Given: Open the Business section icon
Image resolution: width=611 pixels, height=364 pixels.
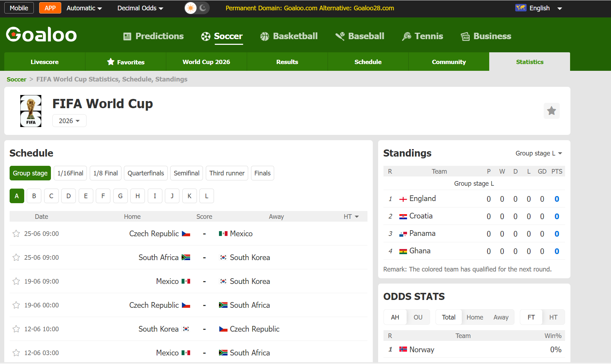Looking at the screenshot, I should click(465, 36).
